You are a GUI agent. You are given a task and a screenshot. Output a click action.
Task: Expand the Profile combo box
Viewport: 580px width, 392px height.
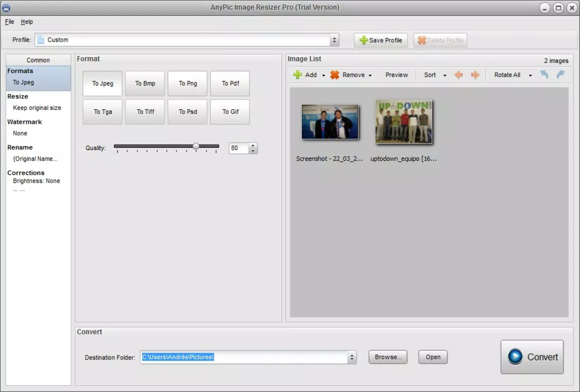pyautogui.click(x=335, y=40)
